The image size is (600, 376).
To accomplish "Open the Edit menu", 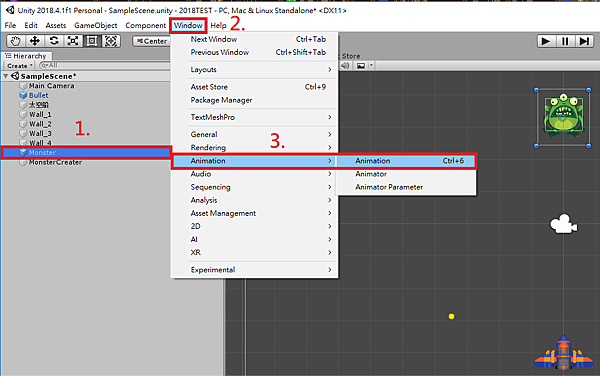I will [31, 25].
